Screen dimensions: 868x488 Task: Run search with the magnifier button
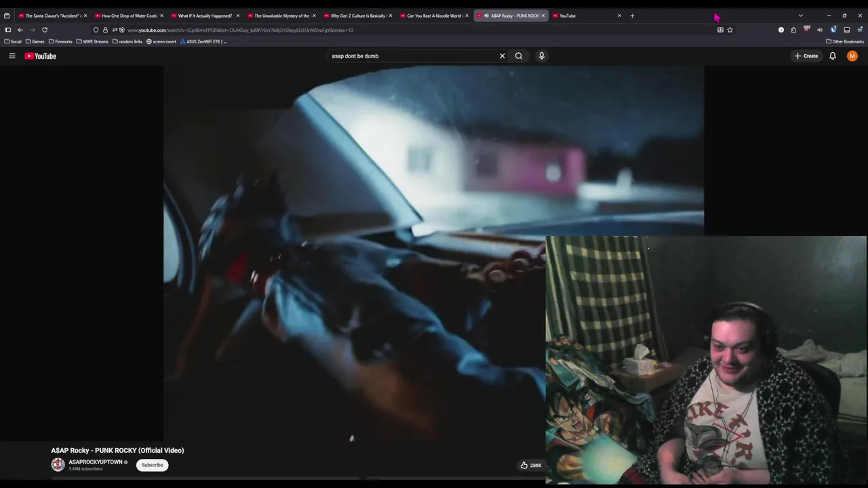[519, 56]
